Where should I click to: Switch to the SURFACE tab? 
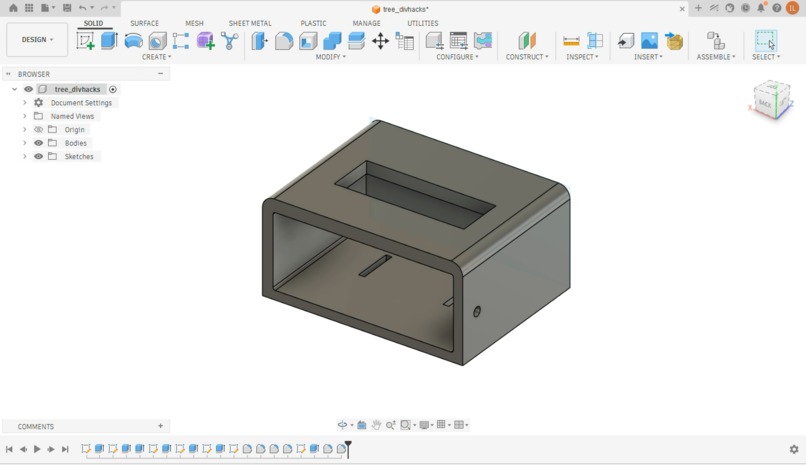tap(144, 23)
